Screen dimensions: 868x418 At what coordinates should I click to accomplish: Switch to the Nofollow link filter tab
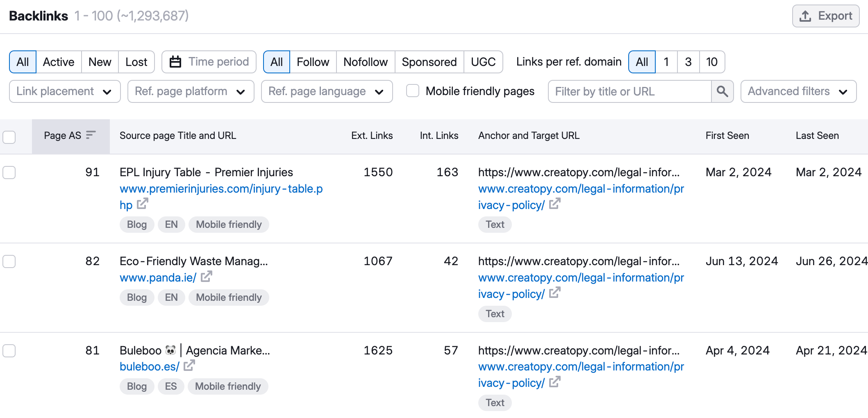pyautogui.click(x=365, y=62)
